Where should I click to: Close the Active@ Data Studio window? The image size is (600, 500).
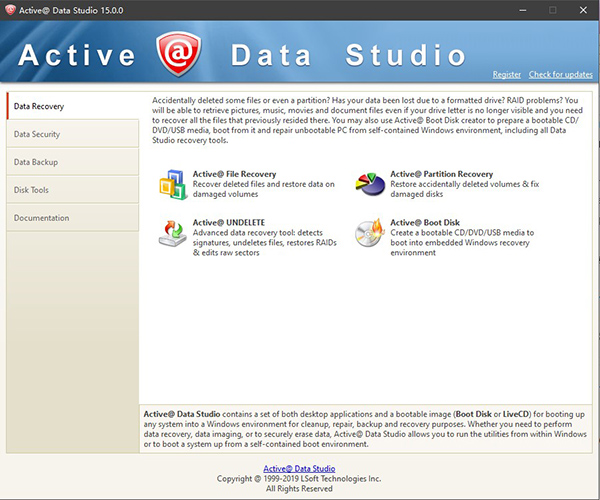pos(583,10)
